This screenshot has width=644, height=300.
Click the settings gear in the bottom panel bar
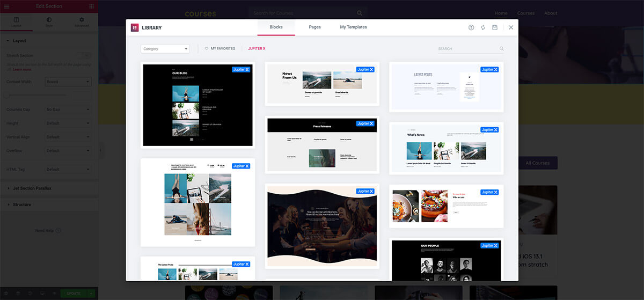tap(6, 294)
